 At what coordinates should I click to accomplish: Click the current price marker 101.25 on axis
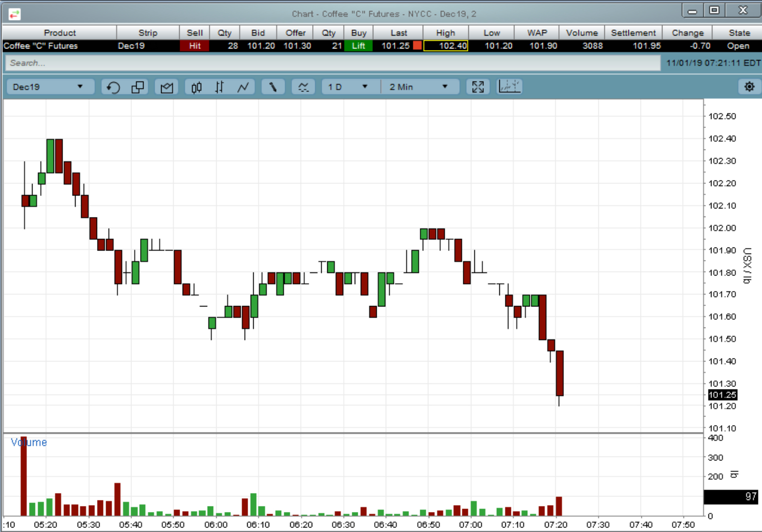point(722,395)
